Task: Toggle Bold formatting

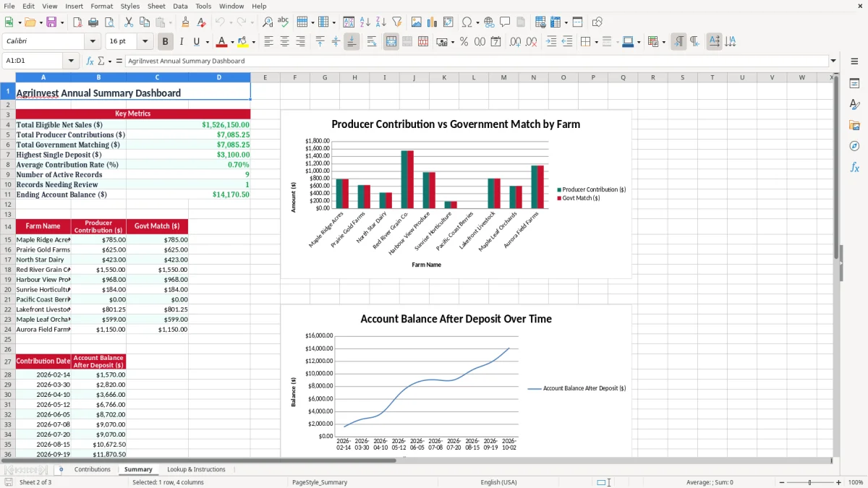Action: (x=166, y=42)
